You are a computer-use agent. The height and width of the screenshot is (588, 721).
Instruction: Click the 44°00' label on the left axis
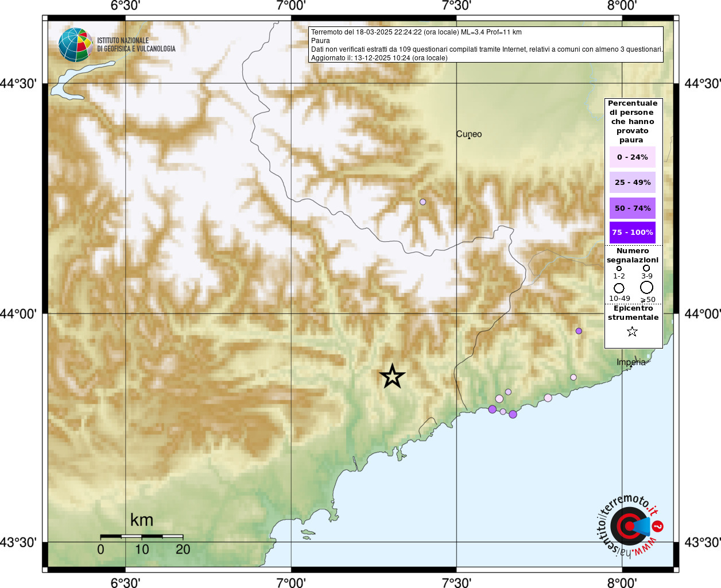[x=18, y=314]
